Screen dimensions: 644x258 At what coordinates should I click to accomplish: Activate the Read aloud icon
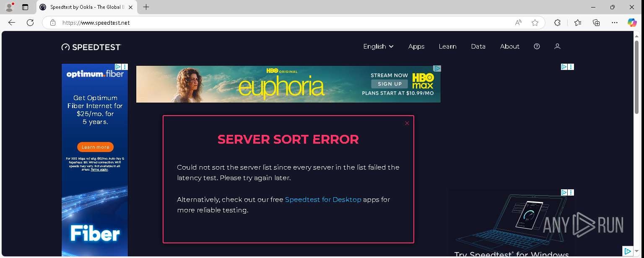(x=518, y=23)
